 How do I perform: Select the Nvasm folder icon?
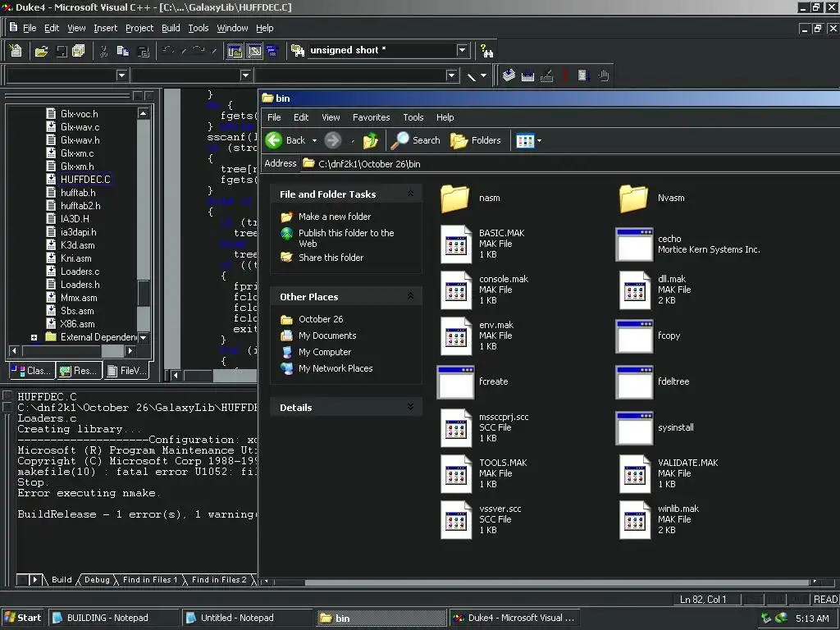pos(634,199)
